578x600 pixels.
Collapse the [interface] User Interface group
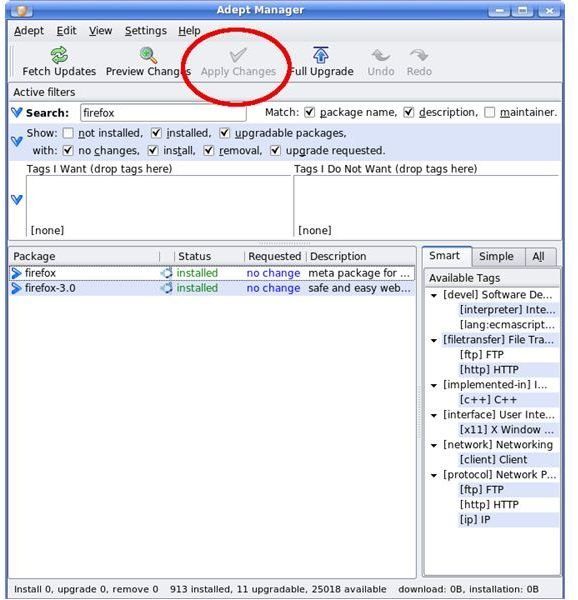(x=434, y=415)
